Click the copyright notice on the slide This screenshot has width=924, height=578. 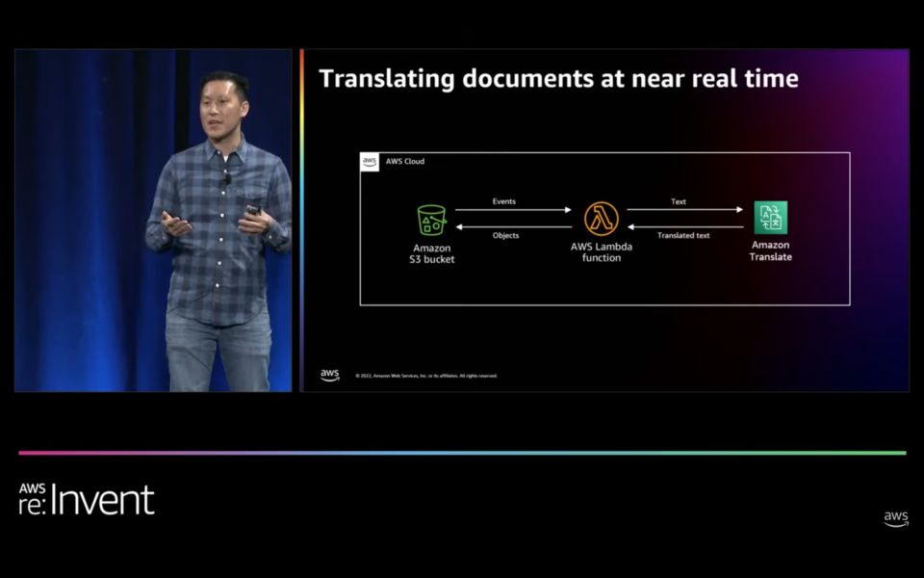coord(425,376)
